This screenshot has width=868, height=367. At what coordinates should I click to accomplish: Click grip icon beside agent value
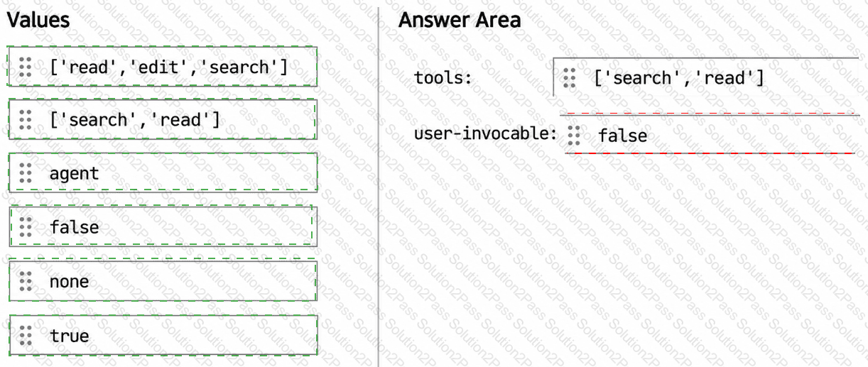pos(26,172)
